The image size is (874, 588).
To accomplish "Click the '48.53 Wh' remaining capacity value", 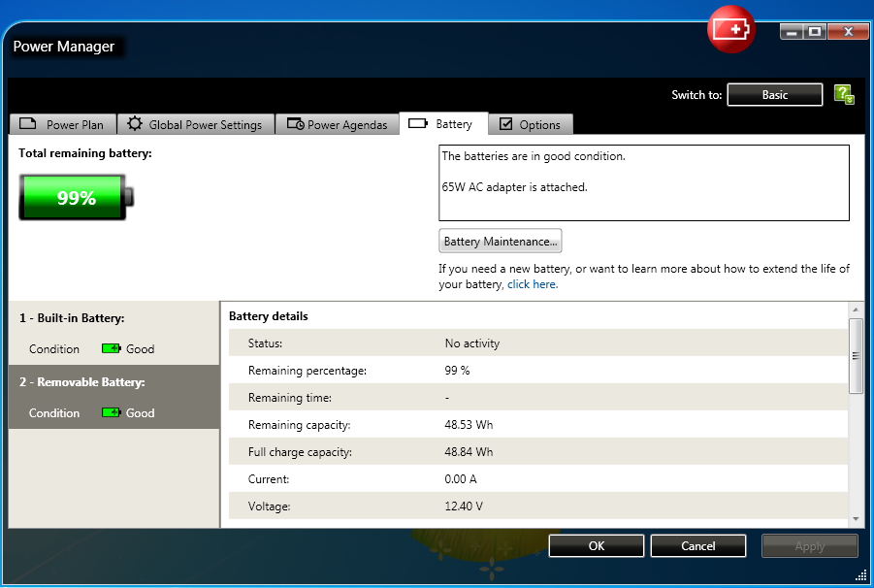I will [x=469, y=425].
